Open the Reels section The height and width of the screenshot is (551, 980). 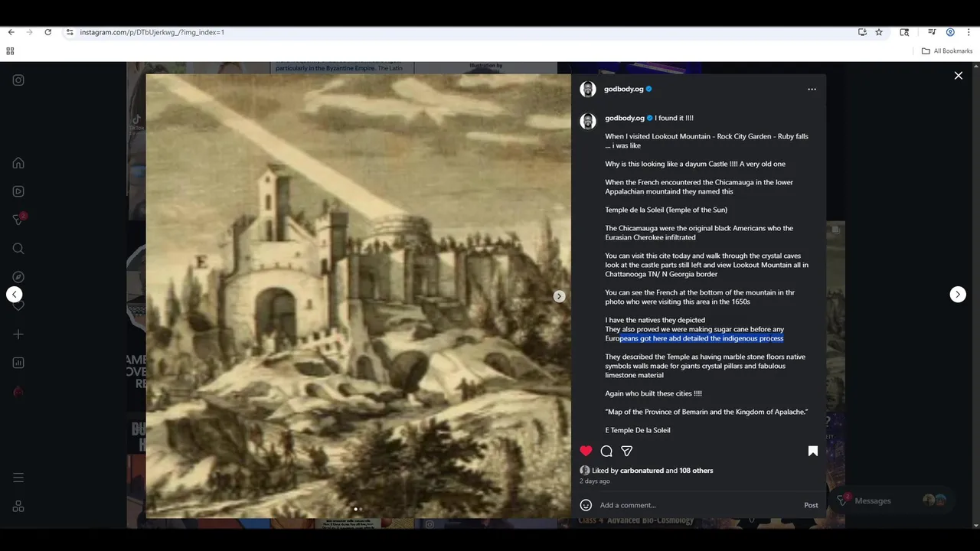[x=18, y=191]
